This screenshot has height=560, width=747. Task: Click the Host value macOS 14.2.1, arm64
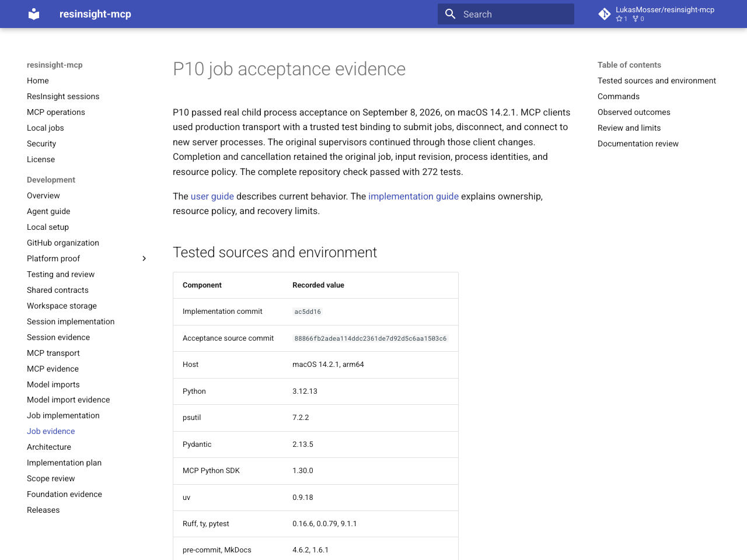pos(328,365)
